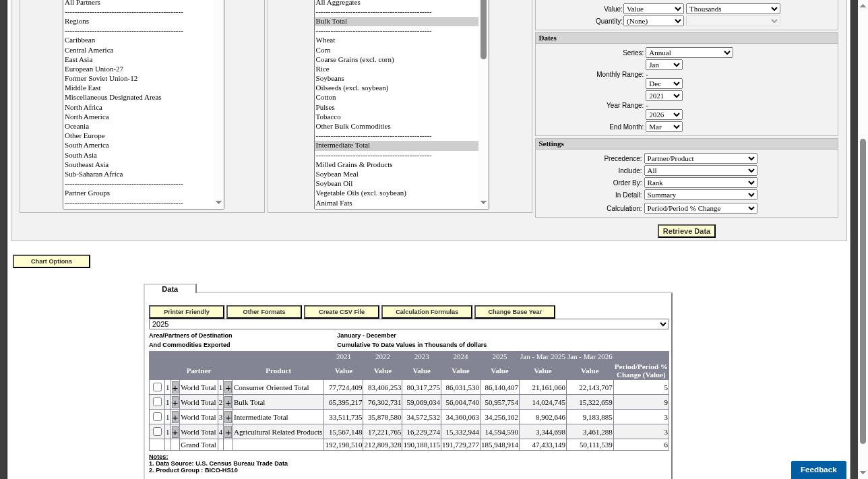Click the partners list scroll-down arrow
The height and width of the screenshot is (479, 868).
point(218,203)
